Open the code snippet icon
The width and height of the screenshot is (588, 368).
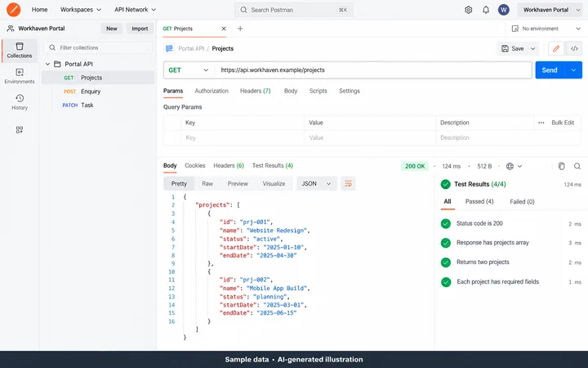pos(574,48)
